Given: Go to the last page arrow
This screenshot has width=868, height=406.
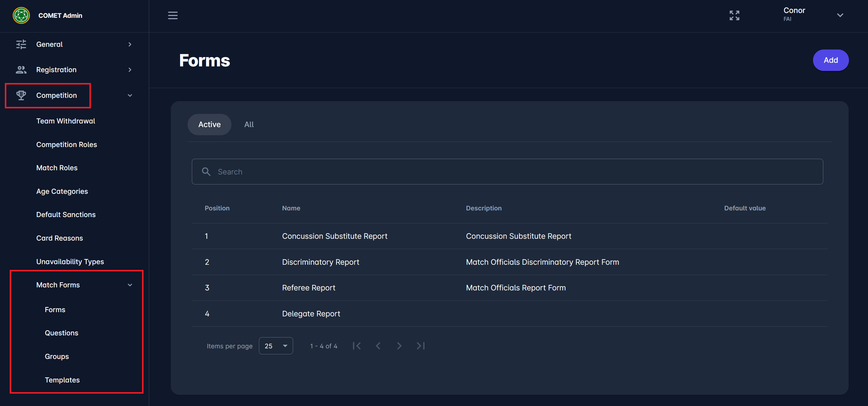Looking at the screenshot, I should (x=420, y=346).
